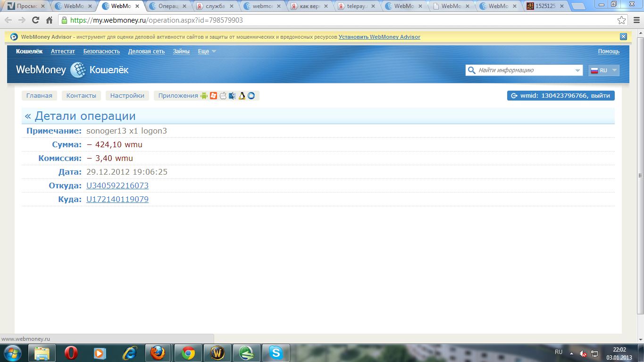Switch to Chrome in the taskbar
Viewport: 644px width, 362px height.
click(x=188, y=353)
